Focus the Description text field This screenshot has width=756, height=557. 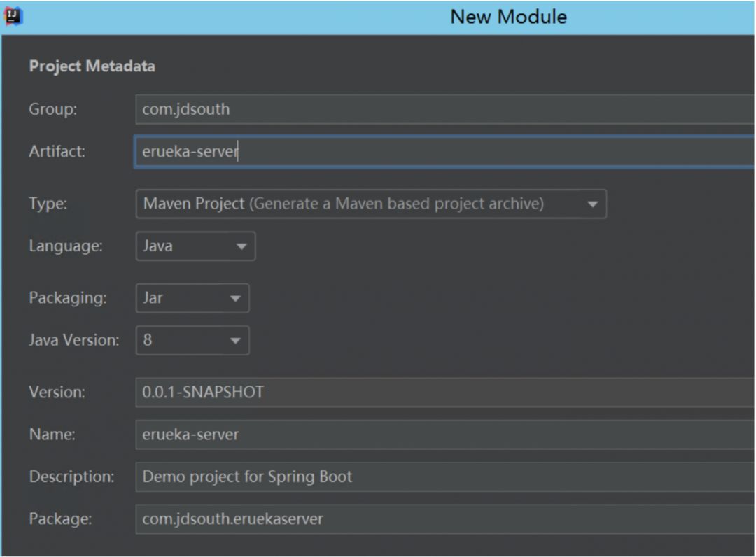pyautogui.click(x=441, y=477)
